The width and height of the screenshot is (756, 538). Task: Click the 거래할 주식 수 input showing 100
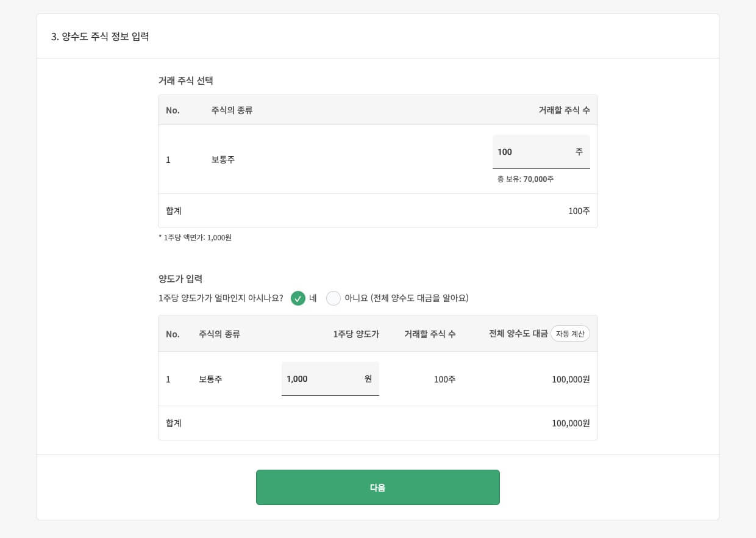coord(537,152)
